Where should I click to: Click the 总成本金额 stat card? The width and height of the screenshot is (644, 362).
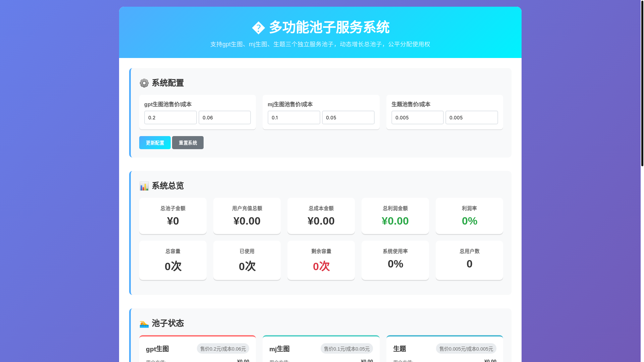[321, 216]
